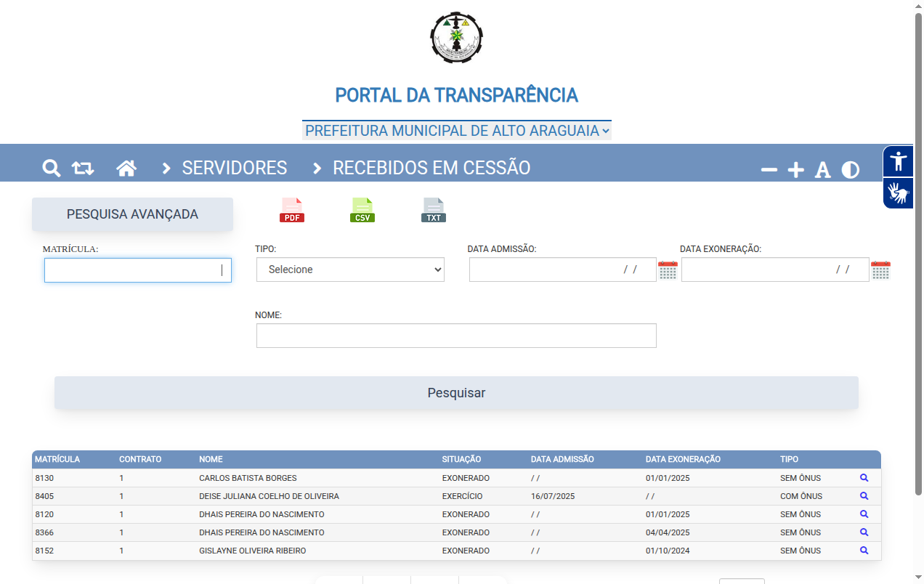This screenshot has height=584, width=924.
Task: Sort by the Contrato column header
Action: (140, 459)
